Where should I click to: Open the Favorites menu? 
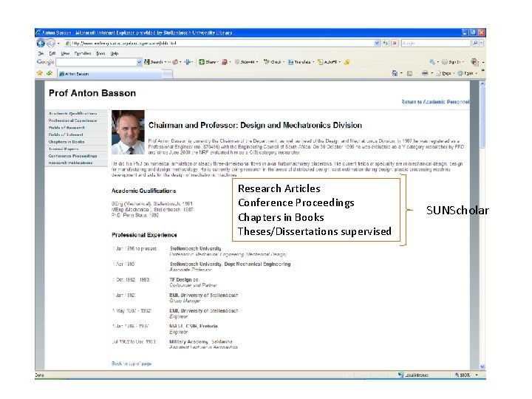(83, 53)
